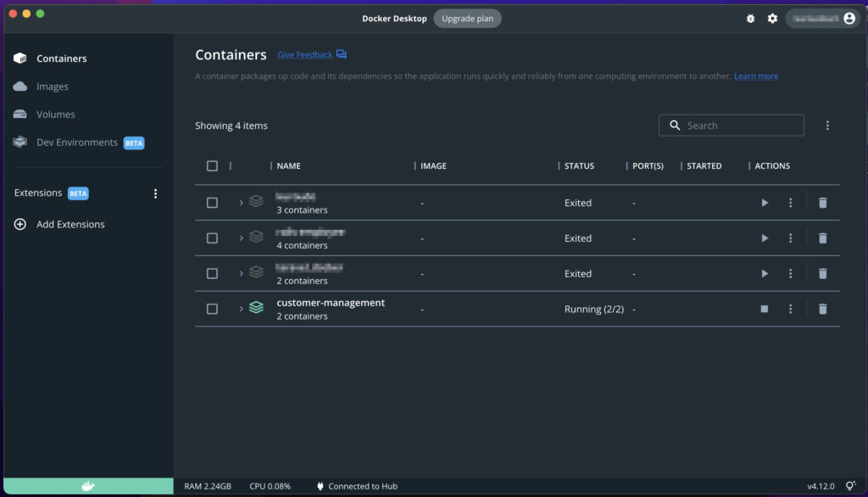Open more actions for 4 containers row

pyautogui.click(x=790, y=238)
